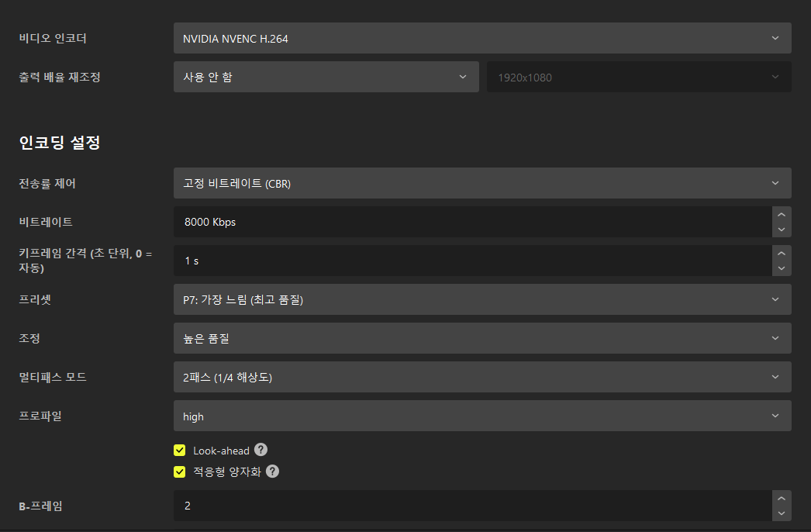Viewport: 811px width, 532px height.
Task: Expand the 출력 배율 재조정 dropdown
Action: [323, 77]
